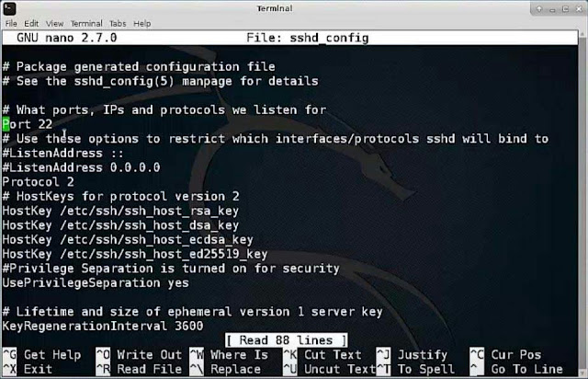This screenshot has height=379, width=588.
Task: Click 'File: sshd_config' in nano header
Action: (x=308, y=38)
